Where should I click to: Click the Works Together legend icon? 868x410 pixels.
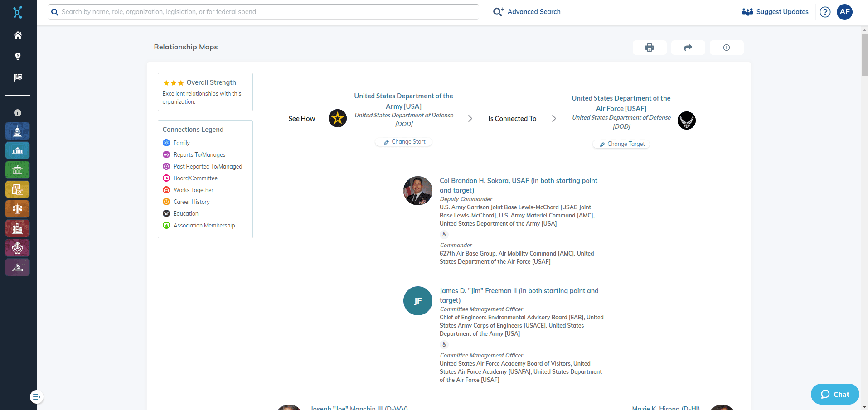166,190
